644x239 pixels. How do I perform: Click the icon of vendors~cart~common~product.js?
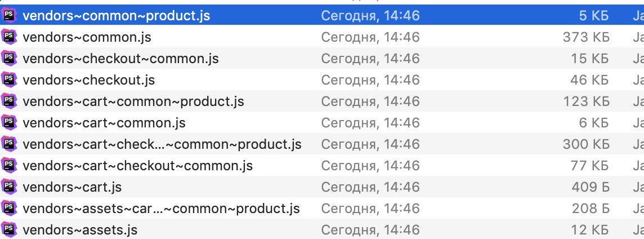tap(8, 101)
